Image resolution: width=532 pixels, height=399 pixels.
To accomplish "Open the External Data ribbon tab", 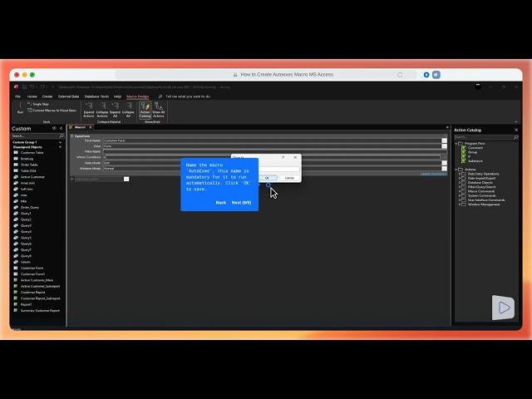I will 68,96.
